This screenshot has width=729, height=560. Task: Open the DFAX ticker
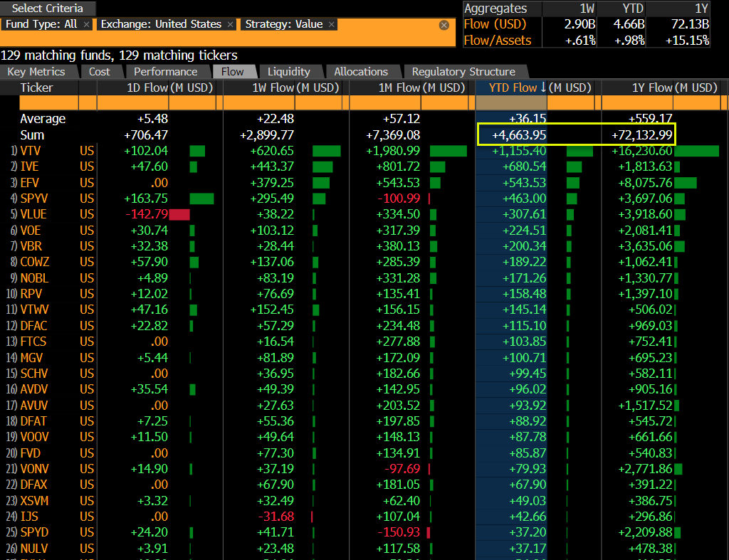tap(33, 485)
